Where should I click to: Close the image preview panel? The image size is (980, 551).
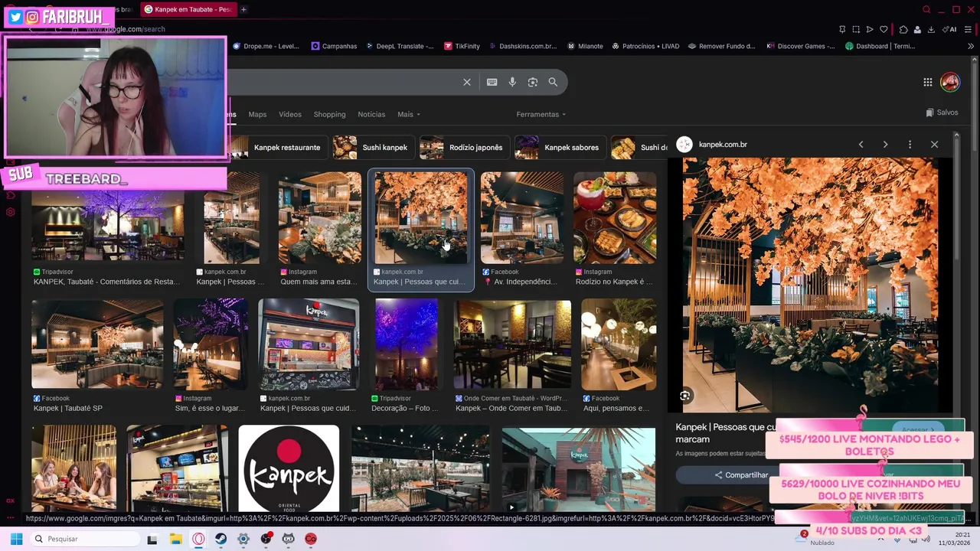click(934, 145)
